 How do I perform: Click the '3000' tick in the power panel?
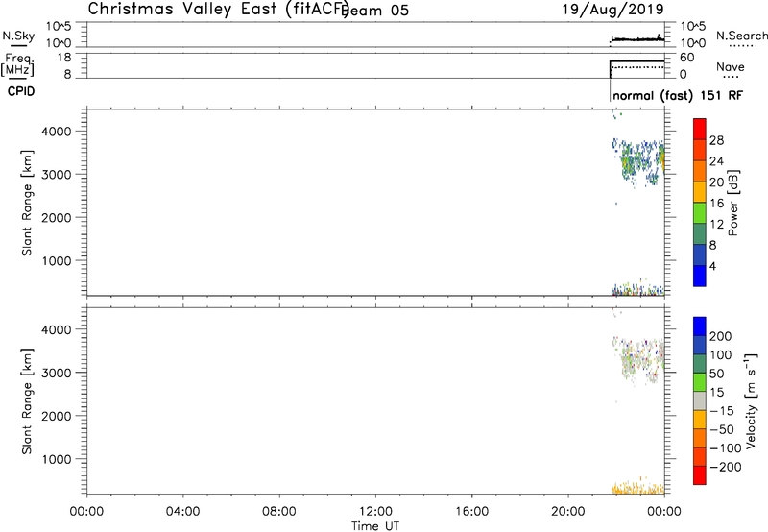pos(57,175)
